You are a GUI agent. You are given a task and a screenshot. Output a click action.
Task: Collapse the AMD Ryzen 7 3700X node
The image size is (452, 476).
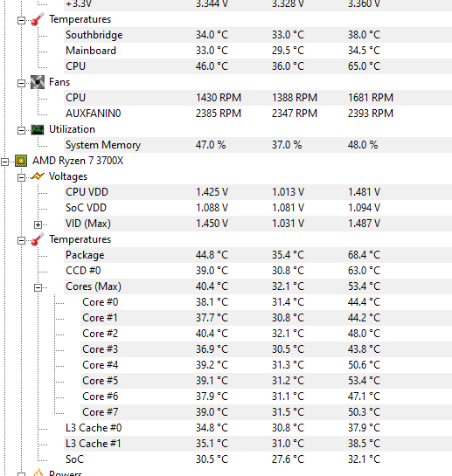pyautogui.click(x=4, y=162)
